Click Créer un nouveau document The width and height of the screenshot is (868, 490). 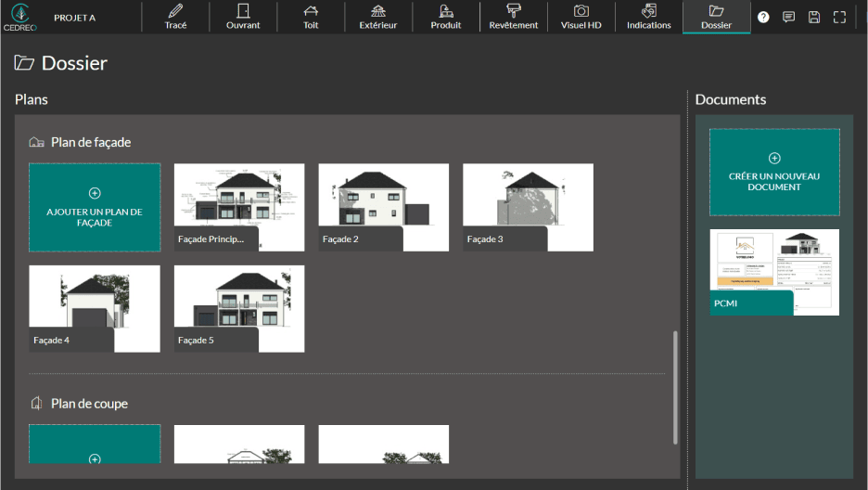coord(774,172)
